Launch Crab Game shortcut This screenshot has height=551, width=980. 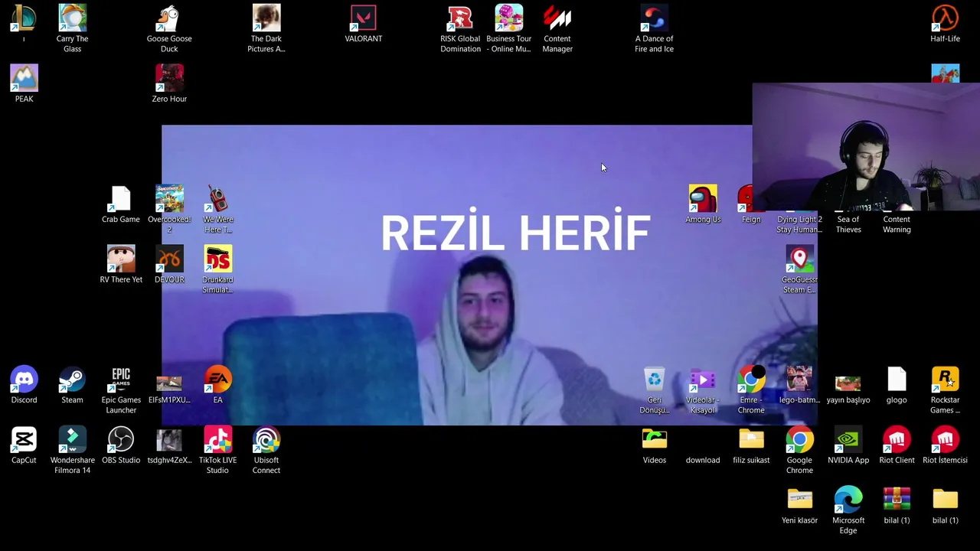click(121, 199)
